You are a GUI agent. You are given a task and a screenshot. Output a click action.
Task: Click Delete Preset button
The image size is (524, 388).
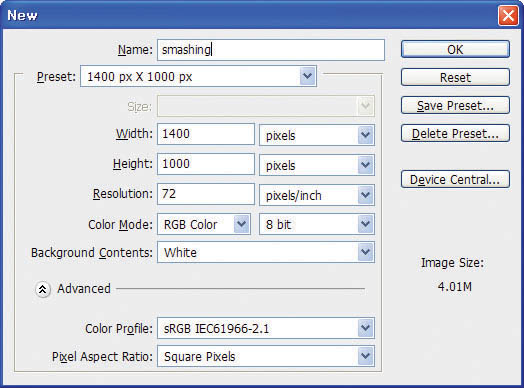pos(455,133)
